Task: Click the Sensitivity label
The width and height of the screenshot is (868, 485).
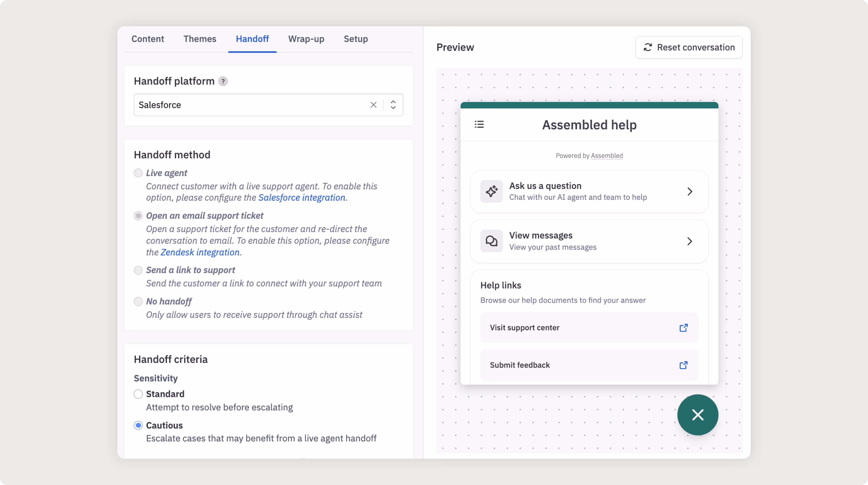Action: click(156, 378)
